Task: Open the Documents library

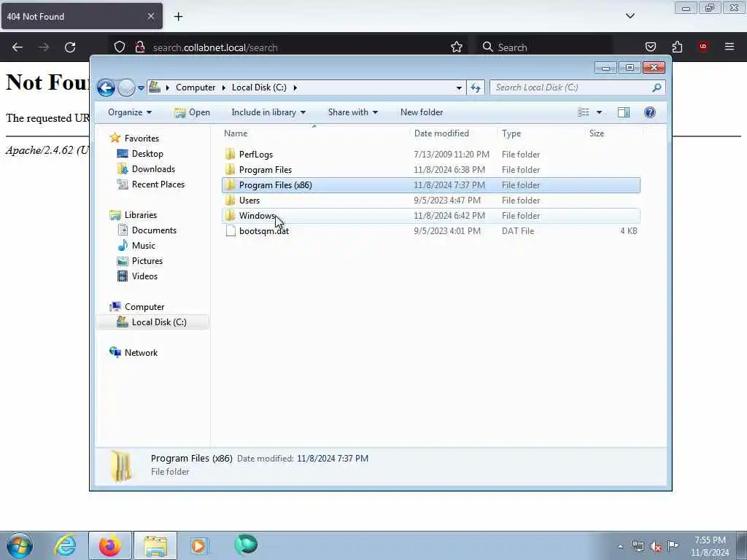Action: [x=154, y=230]
